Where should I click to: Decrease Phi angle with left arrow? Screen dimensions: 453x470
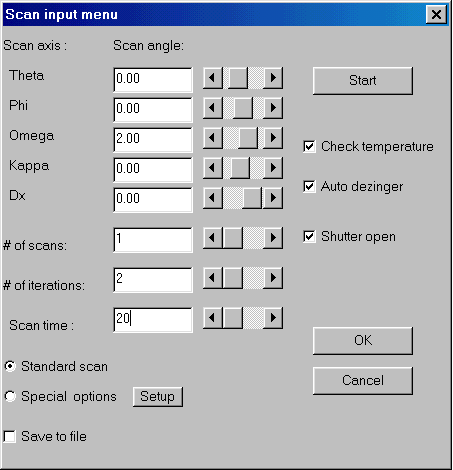click(213, 108)
